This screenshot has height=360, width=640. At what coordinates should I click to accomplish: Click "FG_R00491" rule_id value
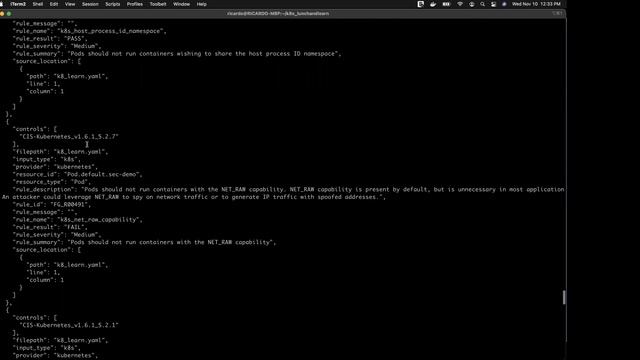(71, 204)
